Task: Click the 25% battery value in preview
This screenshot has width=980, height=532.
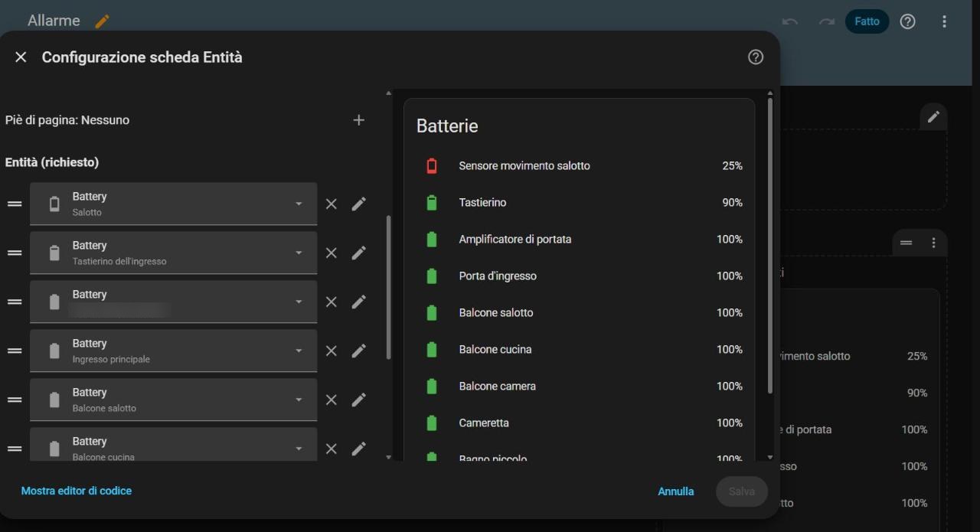Action: click(732, 165)
